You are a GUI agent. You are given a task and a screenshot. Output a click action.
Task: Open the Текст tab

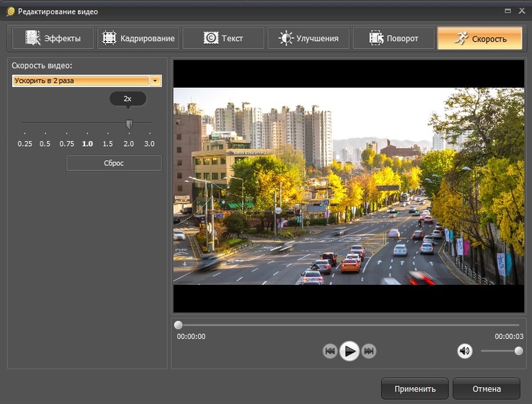pyautogui.click(x=223, y=38)
